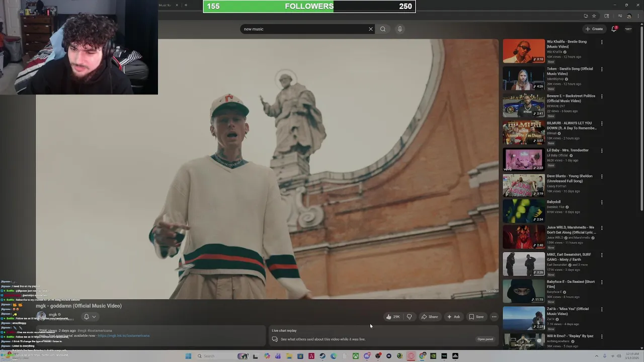
Task: Open Will It Emo? - "Replay" by Iyaz thumbnail
Action: 524,342
